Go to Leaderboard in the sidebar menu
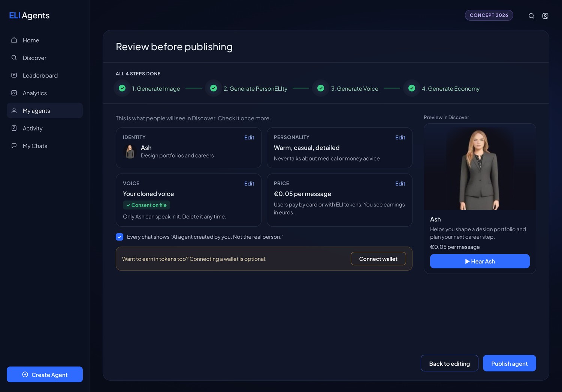The width and height of the screenshot is (562, 392). point(45,75)
